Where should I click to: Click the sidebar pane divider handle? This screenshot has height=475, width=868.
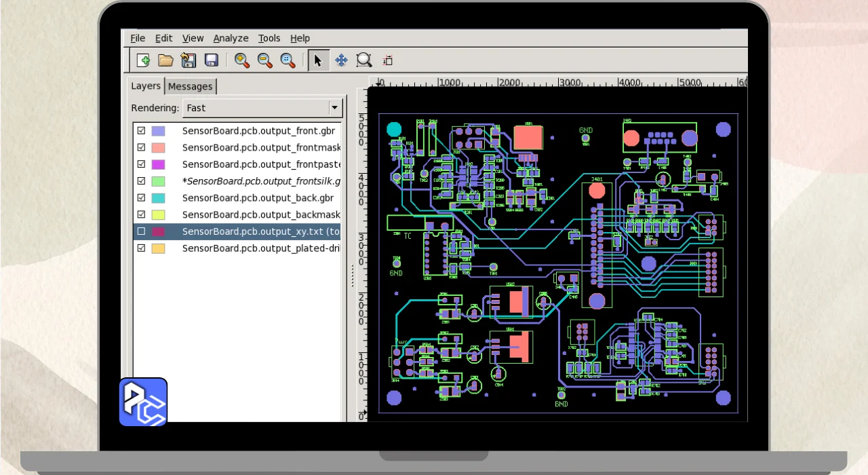tap(351, 275)
